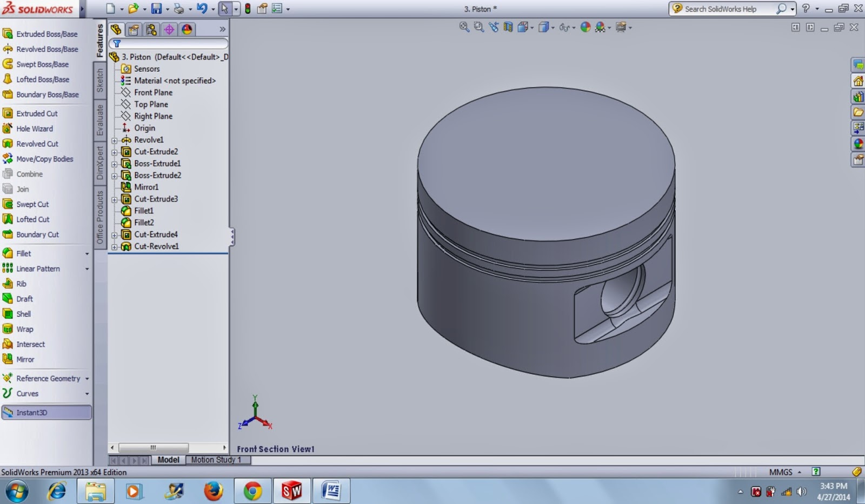Image resolution: width=865 pixels, height=504 pixels.
Task: Click the feature tree horizontal scrollbar thumb
Action: (154, 448)
